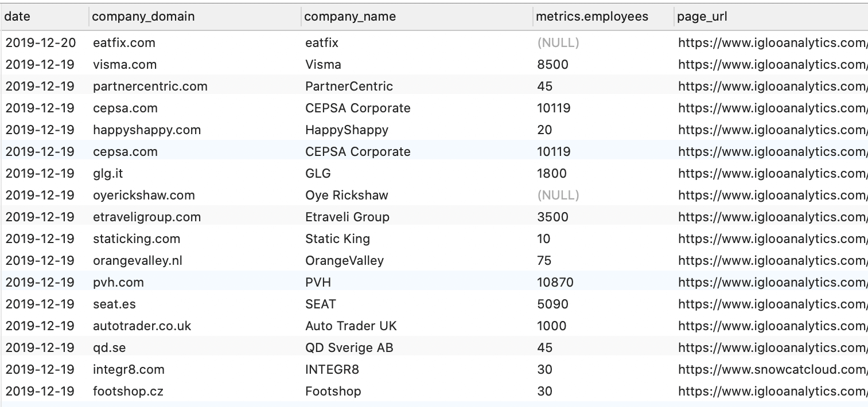Select the page_url cell in the Auto Trader UK row
The height and width of the screenshot is (407, 868).
773,326
